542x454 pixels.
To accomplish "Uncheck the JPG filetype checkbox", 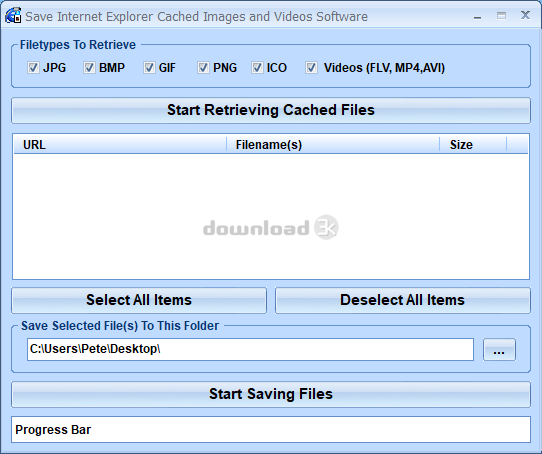I will [x=33, y=68].
